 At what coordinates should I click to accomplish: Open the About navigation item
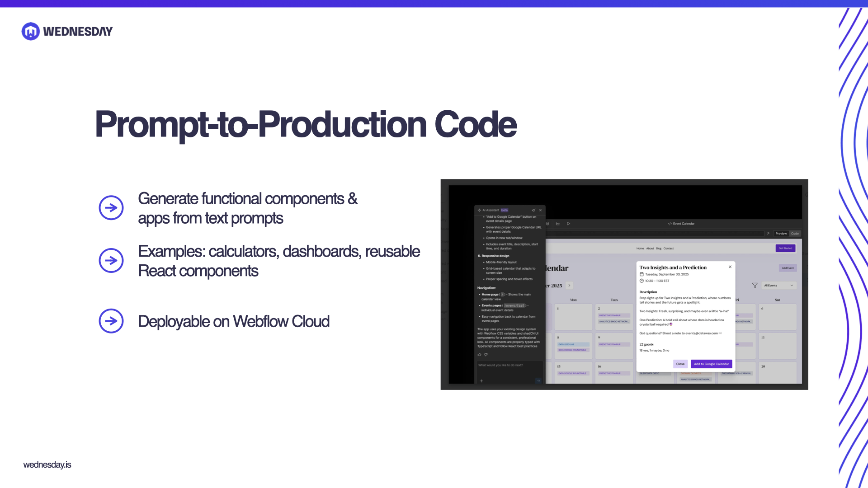point(650,248)
